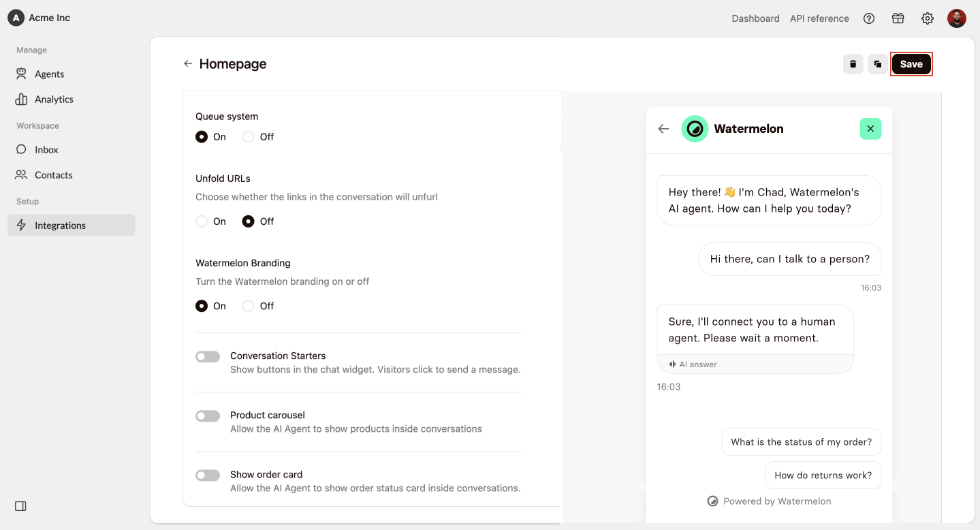Click the back arrow in chat widget
Image resolution: width=980 pixels, height=530 pixels.
[x=663, y=129]
